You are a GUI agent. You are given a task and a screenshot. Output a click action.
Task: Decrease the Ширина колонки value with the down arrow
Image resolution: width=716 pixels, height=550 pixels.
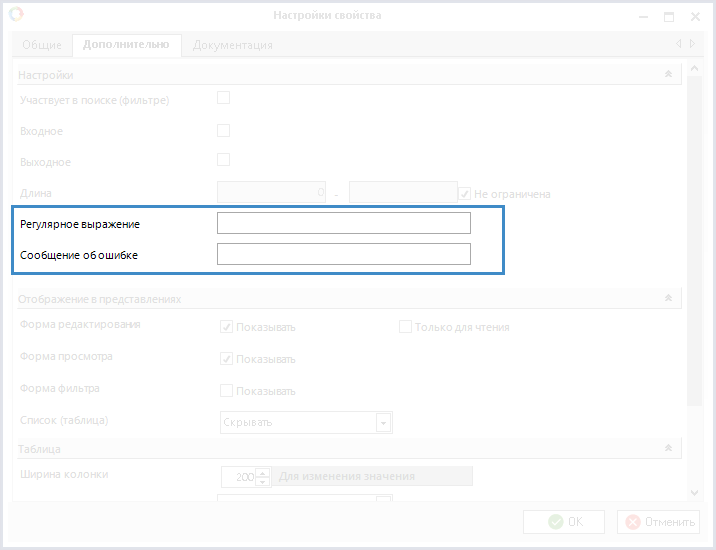point(263,481)
